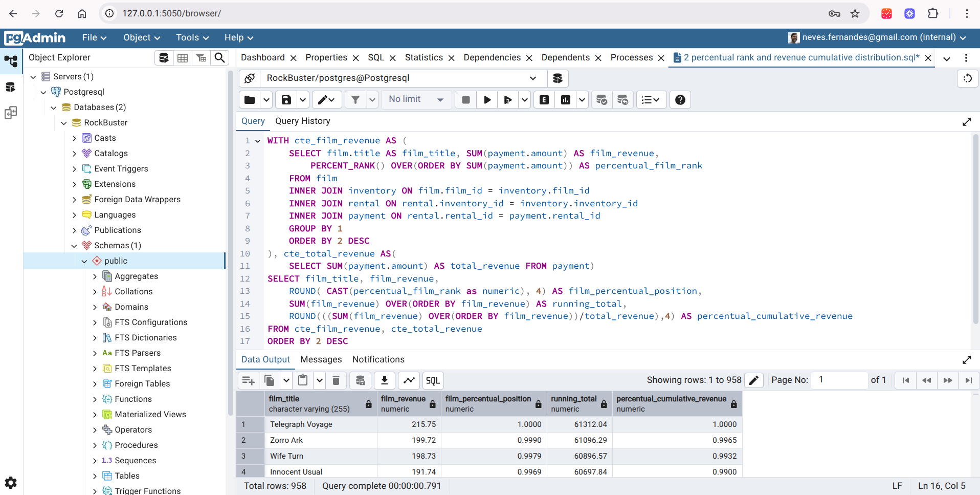The height and width of the screenshot is (495, 980).
Task: Execute the query with the play button
Action: (486, 99)
